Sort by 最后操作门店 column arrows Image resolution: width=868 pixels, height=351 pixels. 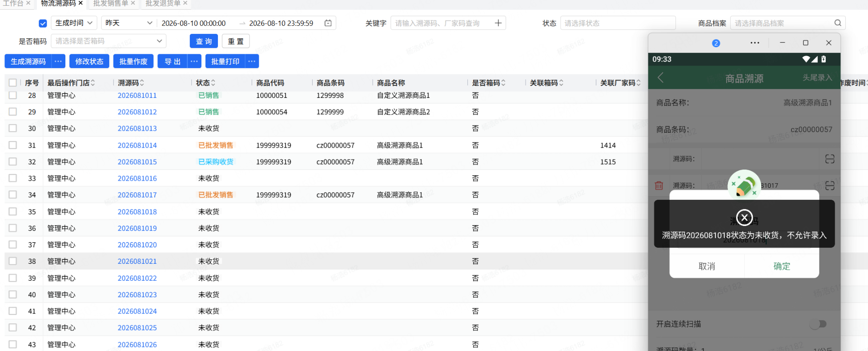coord(92,83)
